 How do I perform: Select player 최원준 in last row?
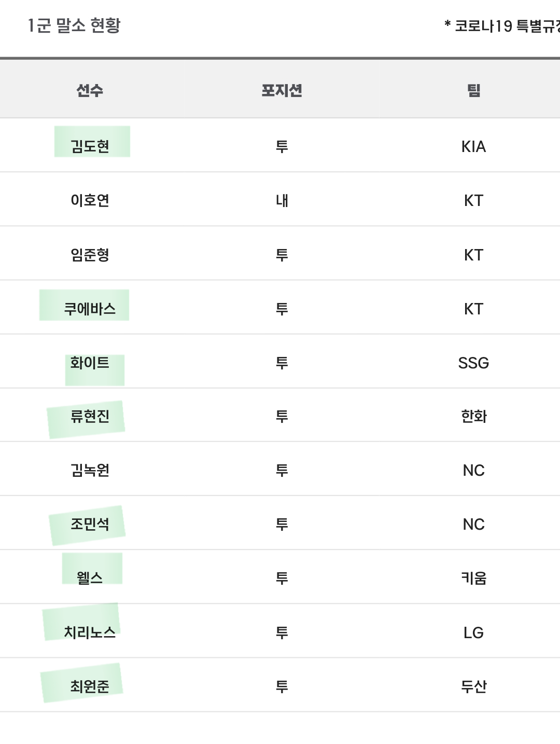point(90,686)
